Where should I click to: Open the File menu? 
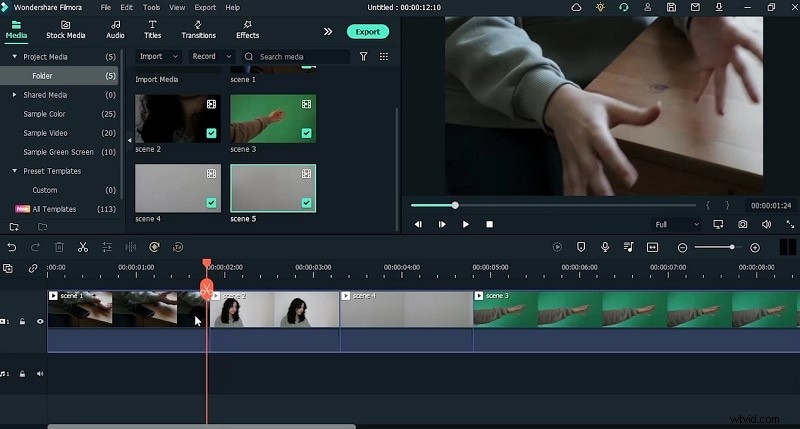tap(106, 7)
